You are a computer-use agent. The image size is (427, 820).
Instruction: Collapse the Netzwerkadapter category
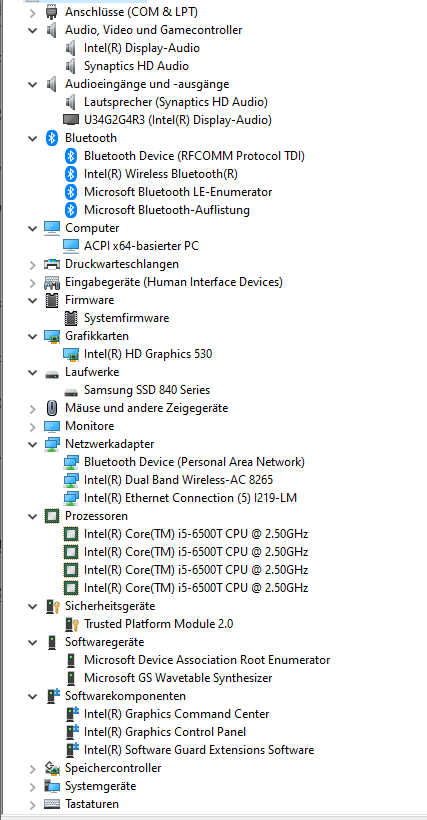(33, 444)
